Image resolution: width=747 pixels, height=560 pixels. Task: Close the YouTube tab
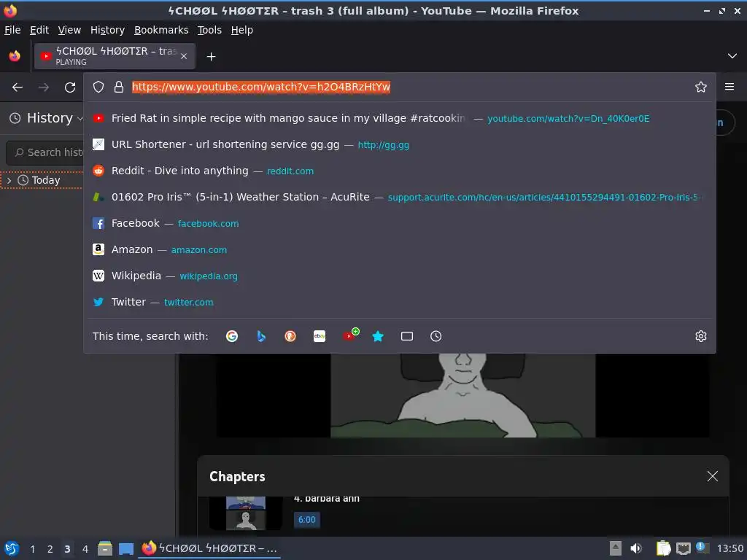[184, 56]
